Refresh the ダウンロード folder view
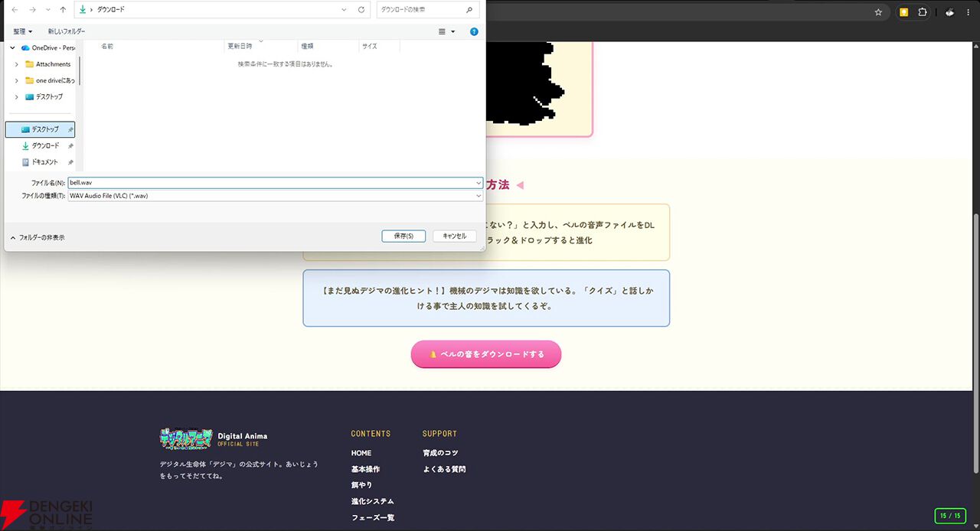 coord(361,10)
